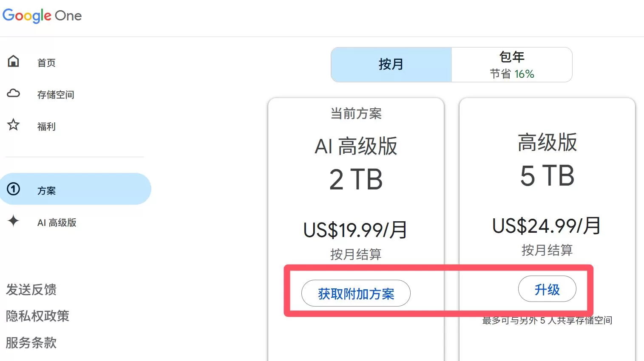Select the star benefits icon
Screen dimensions: 644x361
coord(14,125)
